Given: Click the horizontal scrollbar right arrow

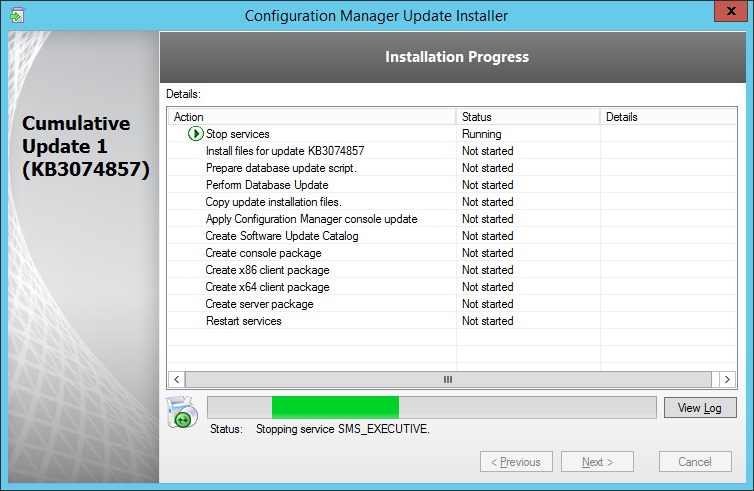Looking at the screenshot, I should (729, 380).
